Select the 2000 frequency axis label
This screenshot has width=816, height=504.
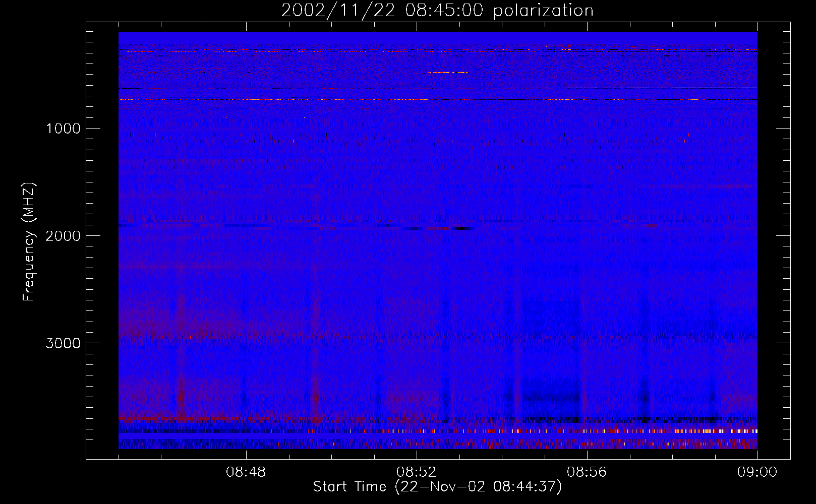pyautogui.click(x=63, y=236)
